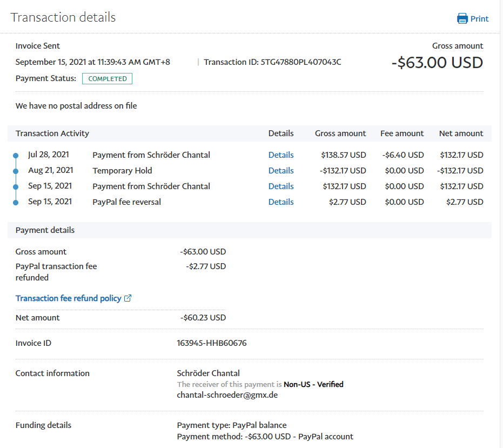
Task: Click the Fee amount column header
Action: pyautogui.click(x=402, y=133)
